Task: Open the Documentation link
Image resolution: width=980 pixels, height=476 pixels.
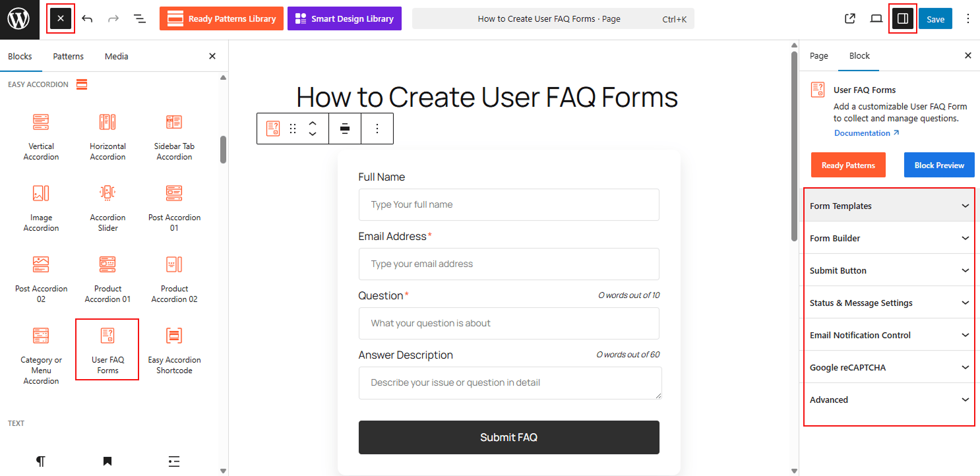Action: 863,133
